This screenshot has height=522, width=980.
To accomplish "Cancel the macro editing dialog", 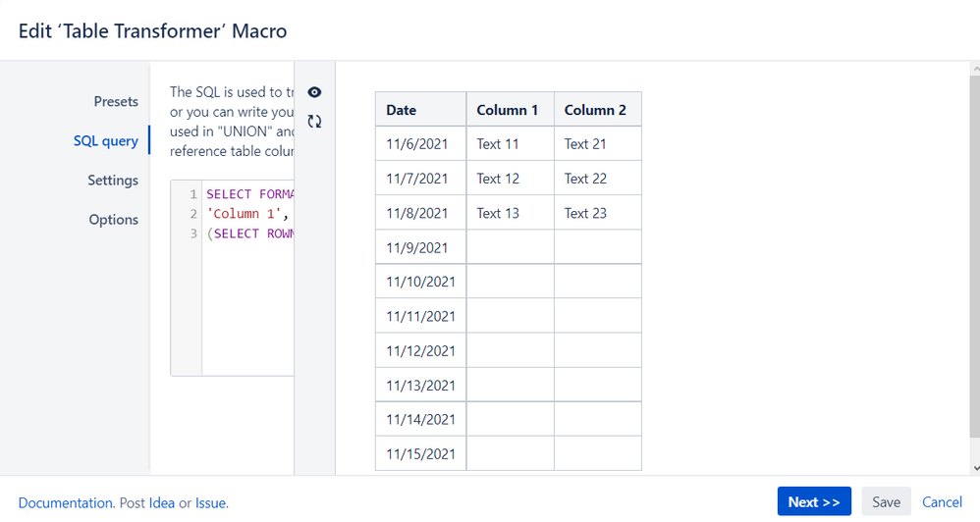I will tap(942, 501).
